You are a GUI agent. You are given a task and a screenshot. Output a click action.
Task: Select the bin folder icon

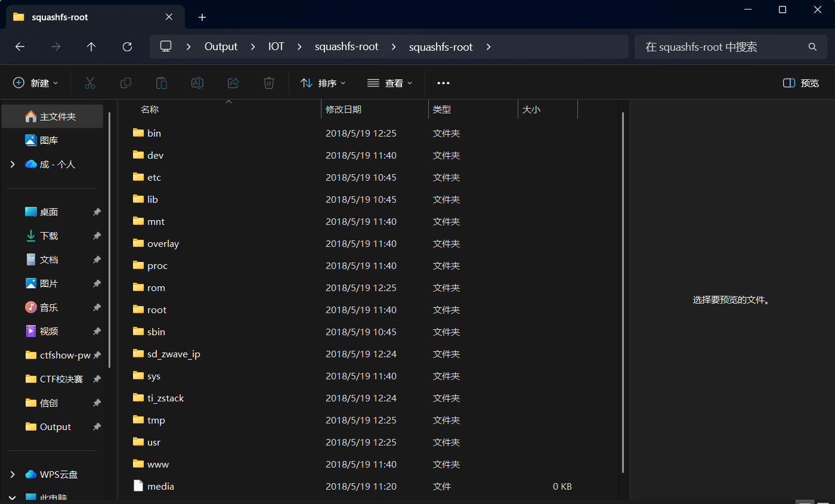[x=138, y=132]
